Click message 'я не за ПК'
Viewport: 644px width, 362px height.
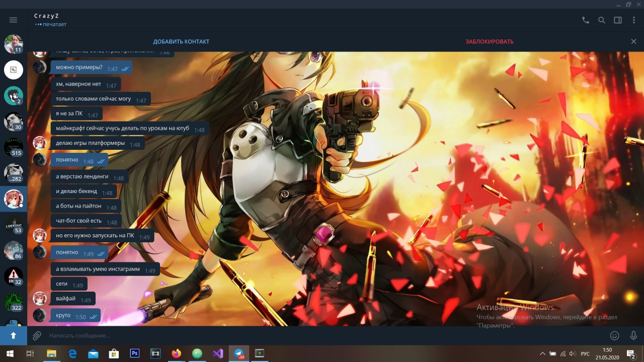[76, 114]
